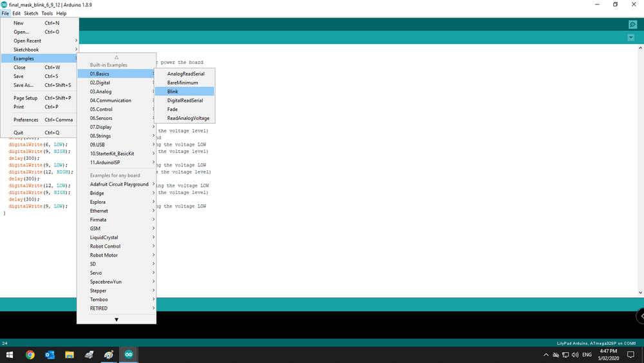Open the 09.USB examples submenu
The image size is (644, 363).
(116, 144)
